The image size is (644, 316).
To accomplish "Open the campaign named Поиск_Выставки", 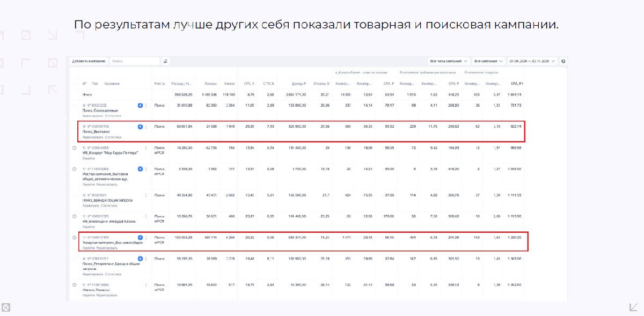I will (97, 132).
